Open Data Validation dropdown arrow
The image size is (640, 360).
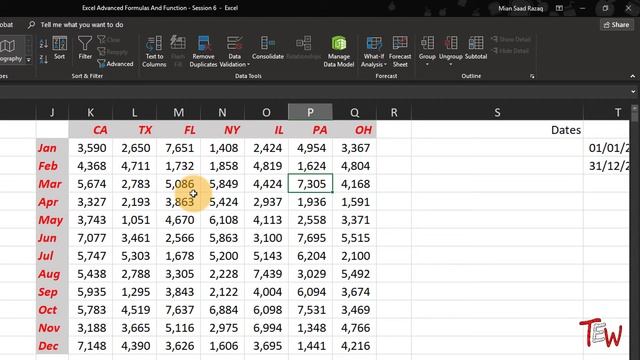(248, 64)
